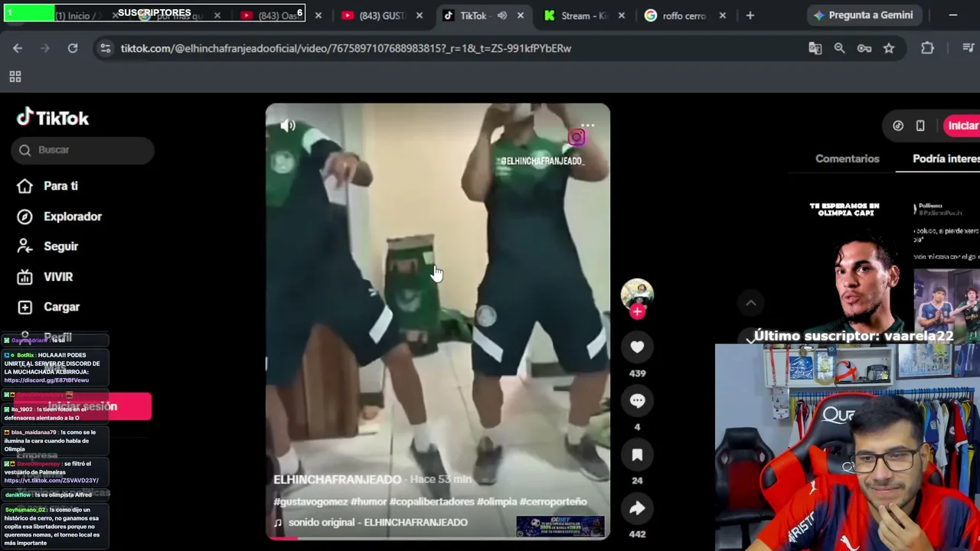
Task: Open the browser extensions puzzle icon
Action: point(927,48)
